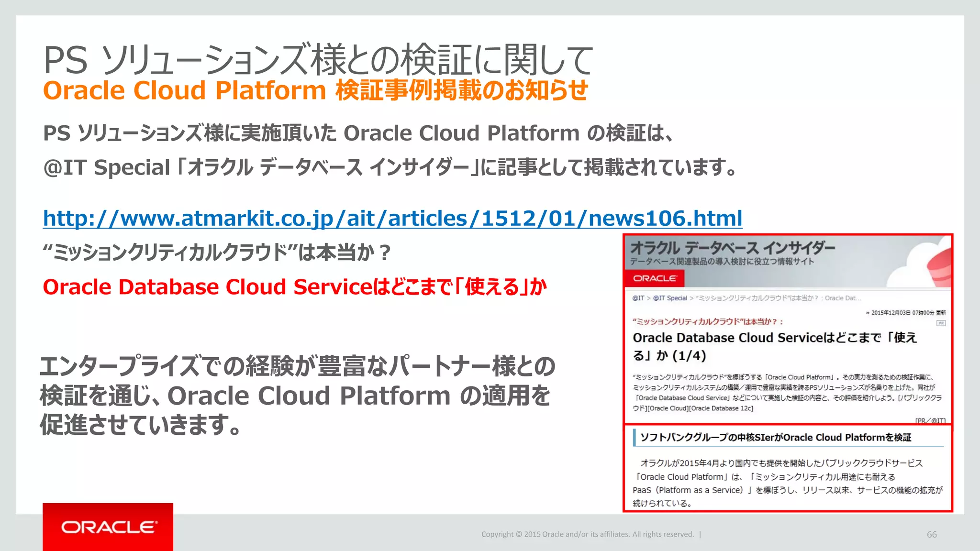The height and width of the screenshot is (551, 980).
Task: Click the @IT Special breadcrumb link
Action: point(670,298)
